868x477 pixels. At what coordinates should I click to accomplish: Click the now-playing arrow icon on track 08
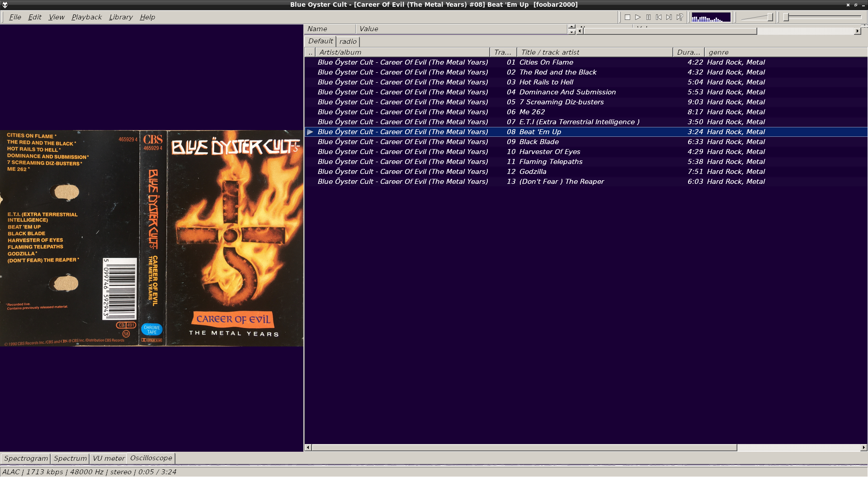pyautogui.click(x=310, y=132)
